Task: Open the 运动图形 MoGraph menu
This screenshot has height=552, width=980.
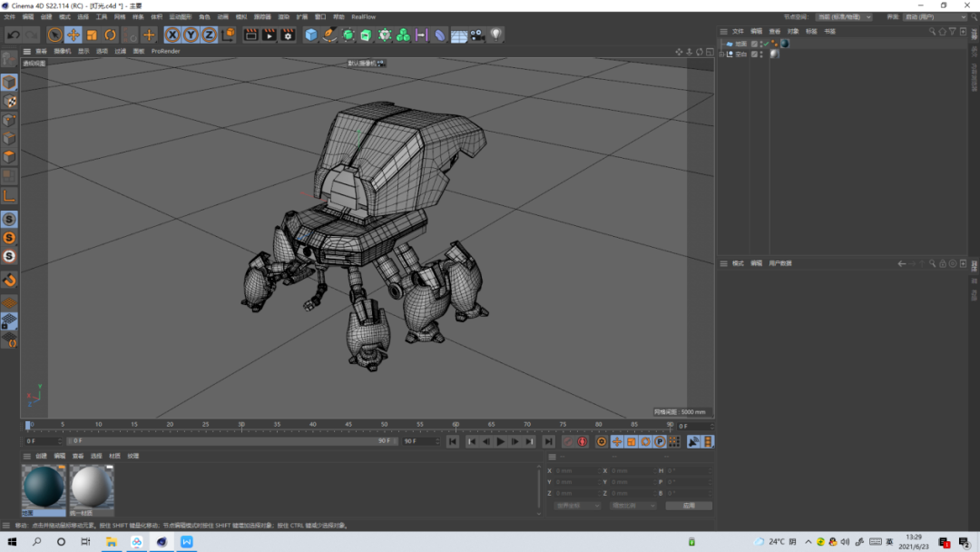Action: tap(181, 17)
